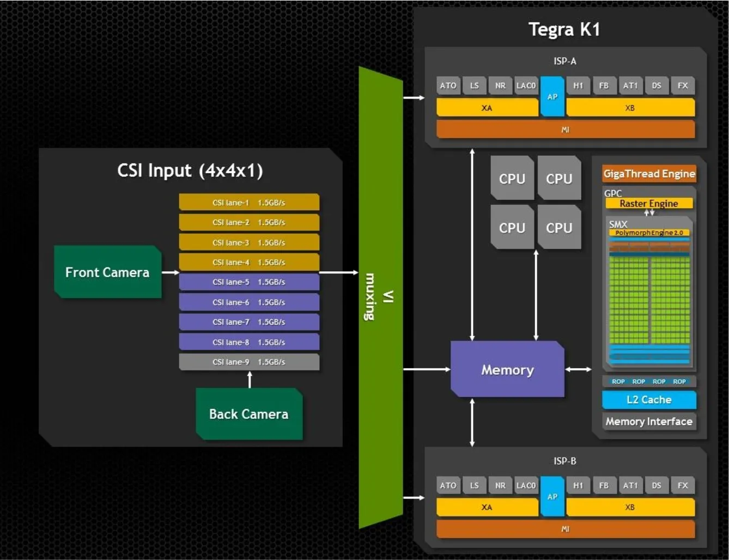Select the FB block in ISP-B
729x560 pixels.
click(x=604, y=485)
